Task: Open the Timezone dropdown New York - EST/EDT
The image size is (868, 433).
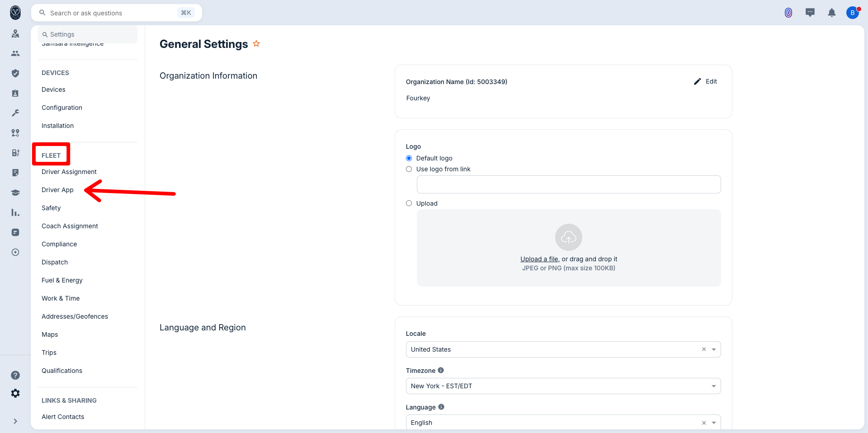Action: (563, 386)
